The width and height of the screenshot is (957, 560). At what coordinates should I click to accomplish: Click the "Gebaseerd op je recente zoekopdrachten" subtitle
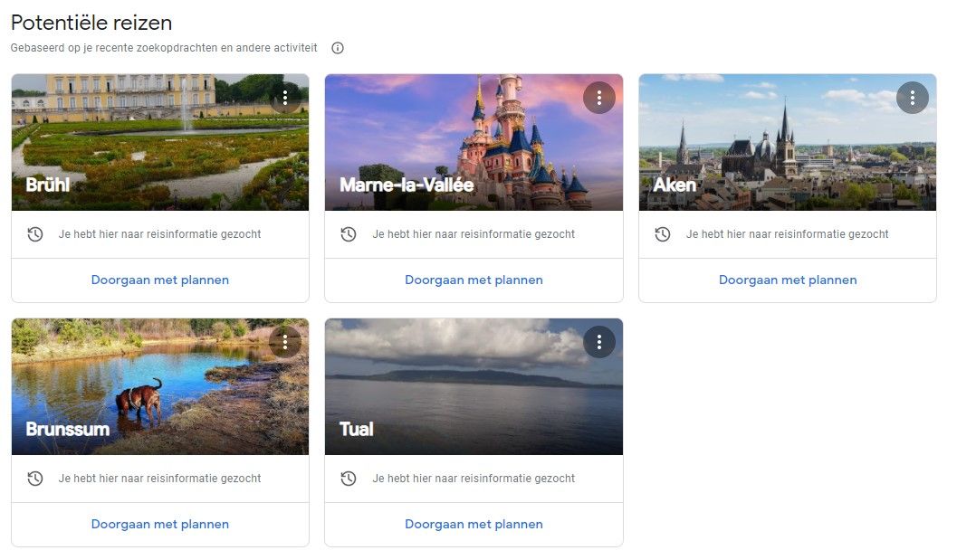(164, 48)
